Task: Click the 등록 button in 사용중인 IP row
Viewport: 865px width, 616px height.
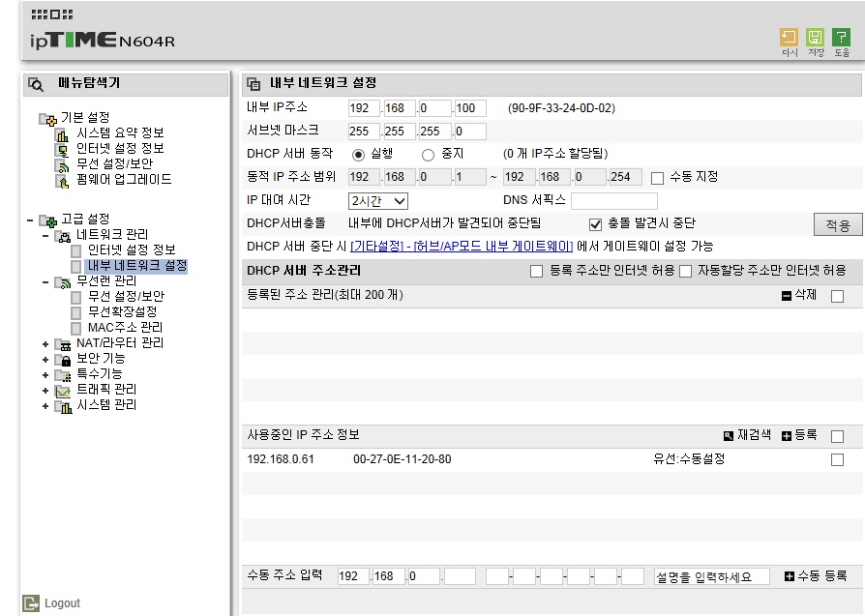Action: tap(799, 435)
